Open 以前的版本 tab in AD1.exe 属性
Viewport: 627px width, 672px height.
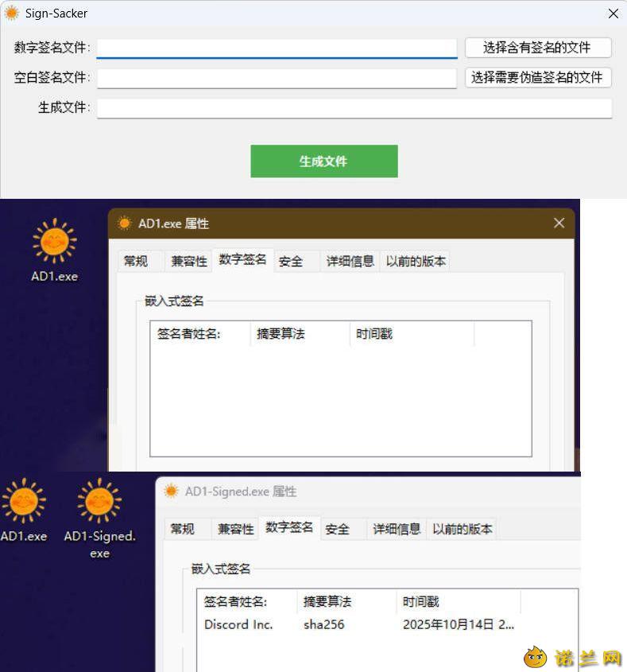[416, 261]
